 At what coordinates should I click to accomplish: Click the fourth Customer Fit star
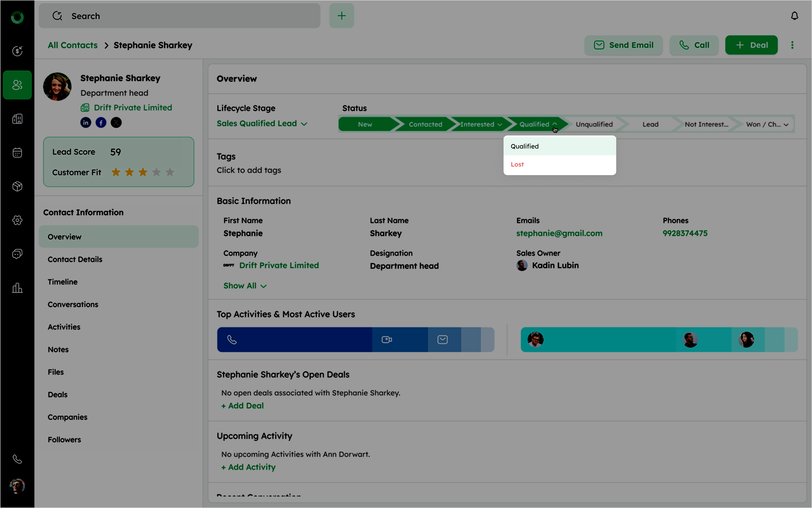click(x=157, y=172)
